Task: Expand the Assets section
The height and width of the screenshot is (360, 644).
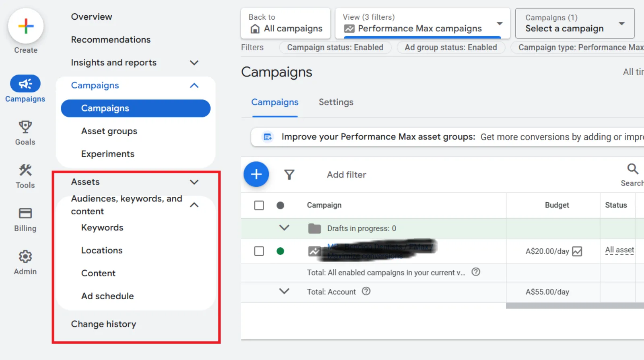Action: click(194, 182)
